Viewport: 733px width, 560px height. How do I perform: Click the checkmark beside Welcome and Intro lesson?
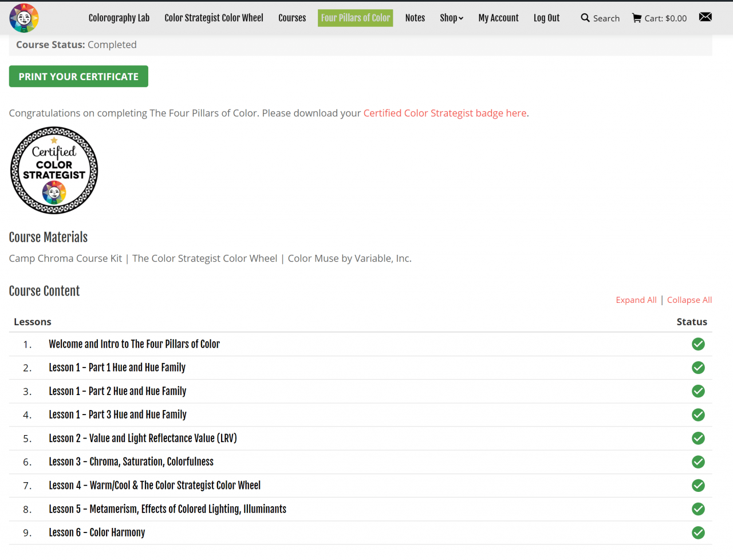698,344
